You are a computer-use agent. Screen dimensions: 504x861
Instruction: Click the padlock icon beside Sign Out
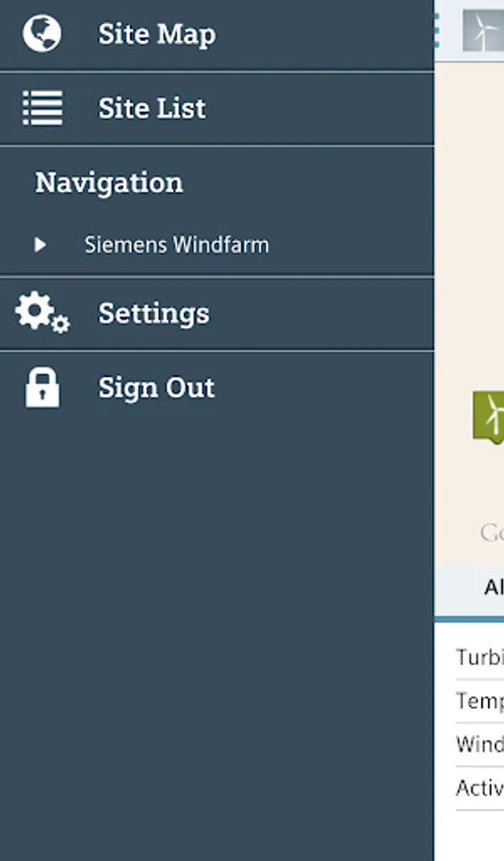[42, 387]
